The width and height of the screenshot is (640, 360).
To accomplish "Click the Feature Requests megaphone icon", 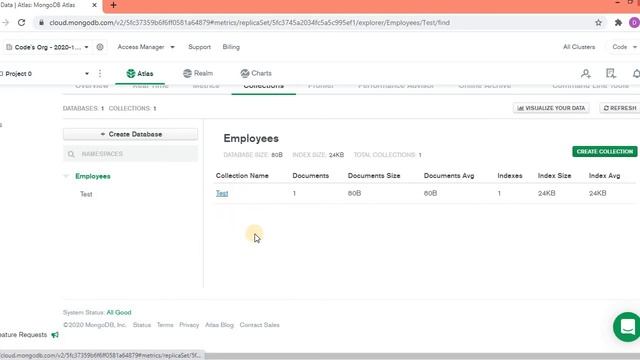I will click(x=55, y=335).
